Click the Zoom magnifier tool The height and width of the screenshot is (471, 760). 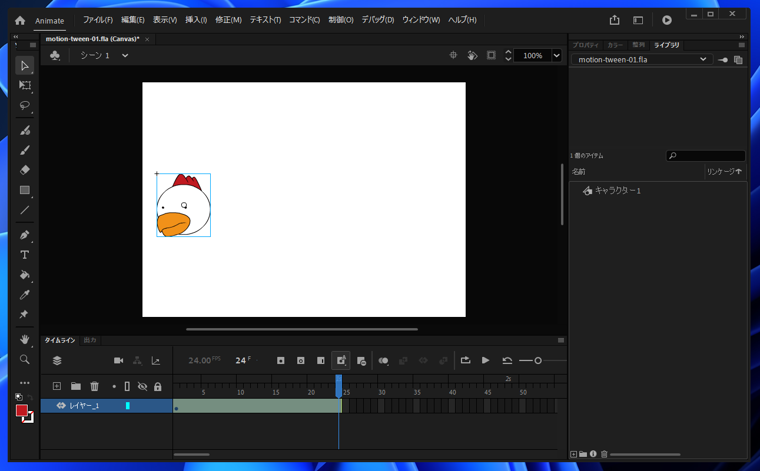(x=25, y=359)
